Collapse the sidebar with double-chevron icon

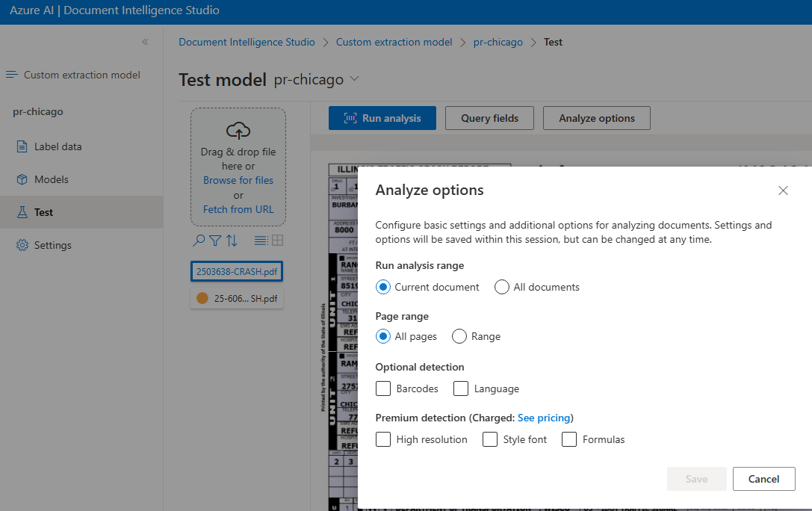(145, 42)
